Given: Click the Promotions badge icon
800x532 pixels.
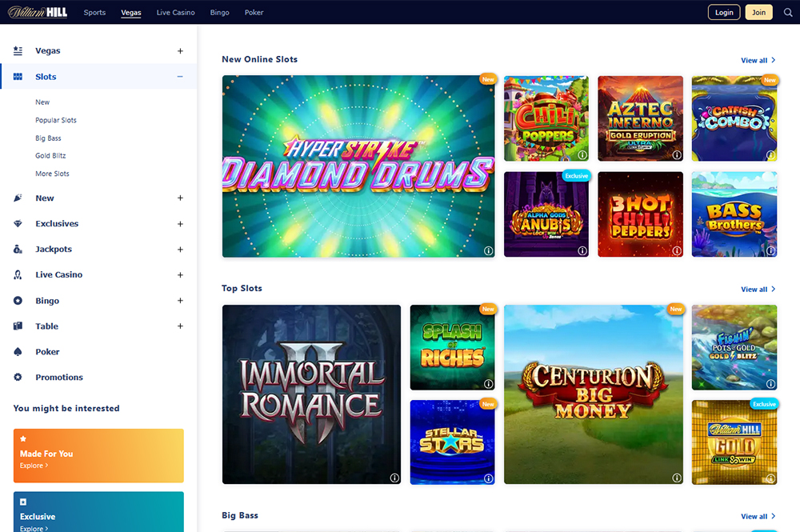Looking at the screenshot, I should (18, 377).
